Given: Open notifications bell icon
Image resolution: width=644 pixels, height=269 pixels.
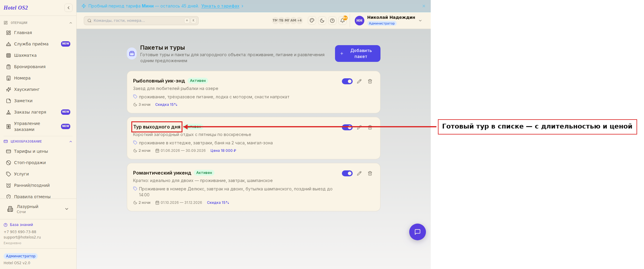Looking at the screenshot, I should (x=342, y=21).
